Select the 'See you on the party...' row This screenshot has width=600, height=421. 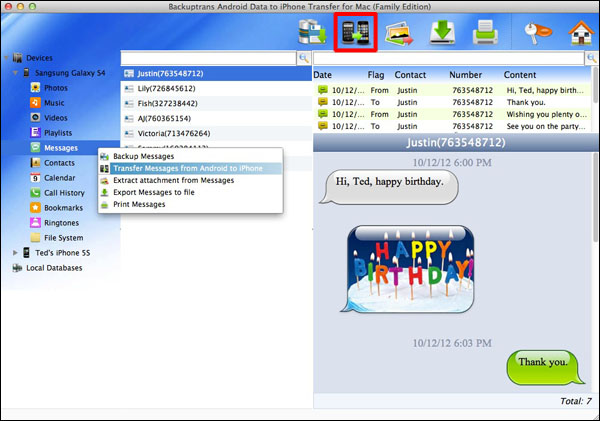tap(452, 126)
